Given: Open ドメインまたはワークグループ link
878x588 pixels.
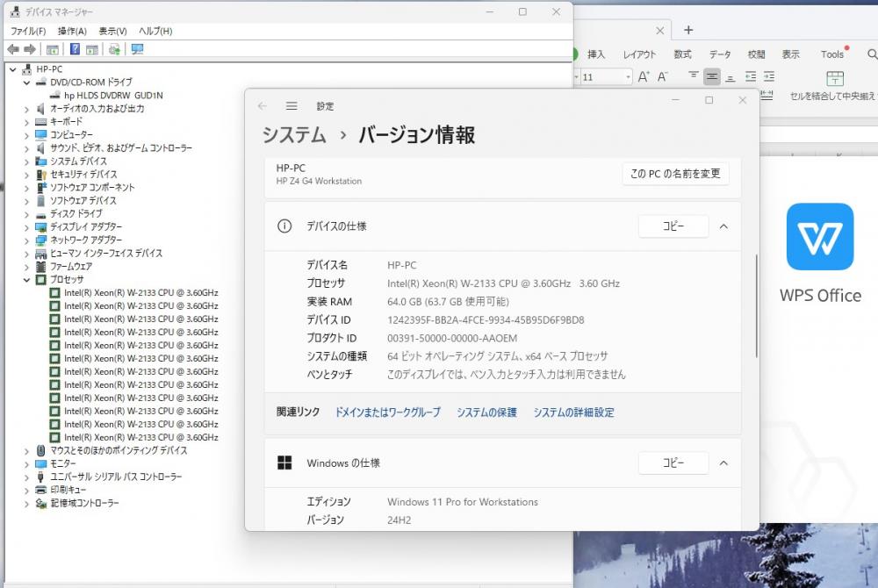Looking at the screenshot, I should tap(387, 412).
